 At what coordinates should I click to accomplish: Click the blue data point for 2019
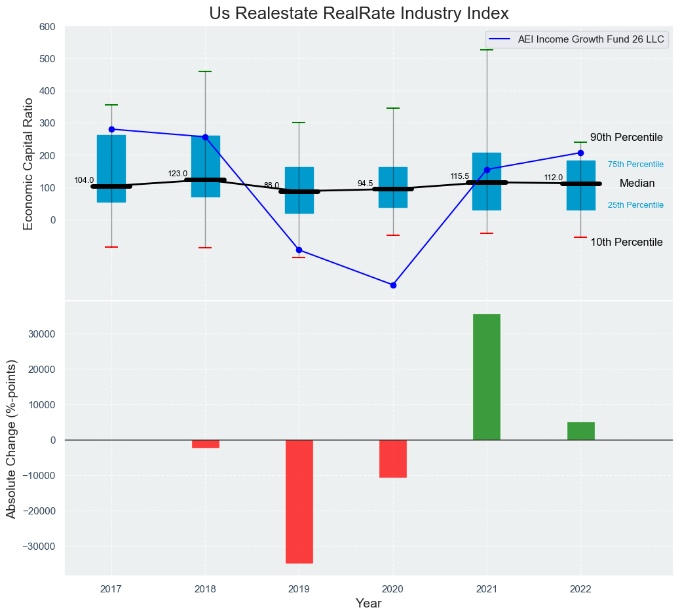299,250
